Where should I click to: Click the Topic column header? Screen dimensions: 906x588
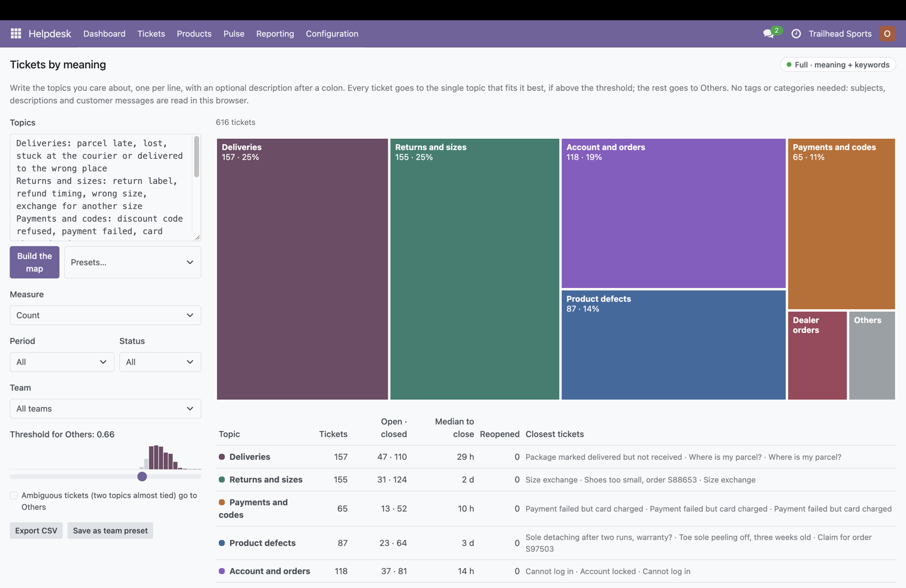pyautogui.click(x=229, y=434)
